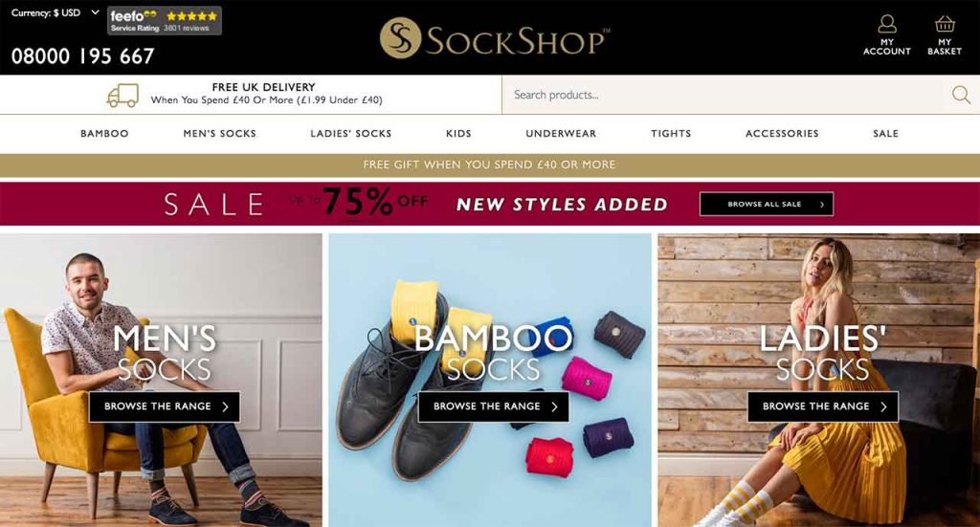Open the Bamboo menu
Image resolution: width=980 pixels, height=527 pixels.
[104, 134]
